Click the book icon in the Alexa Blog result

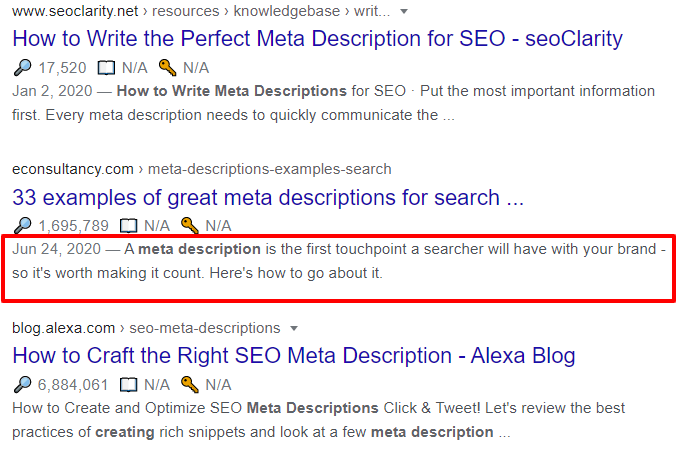[128, 384]
